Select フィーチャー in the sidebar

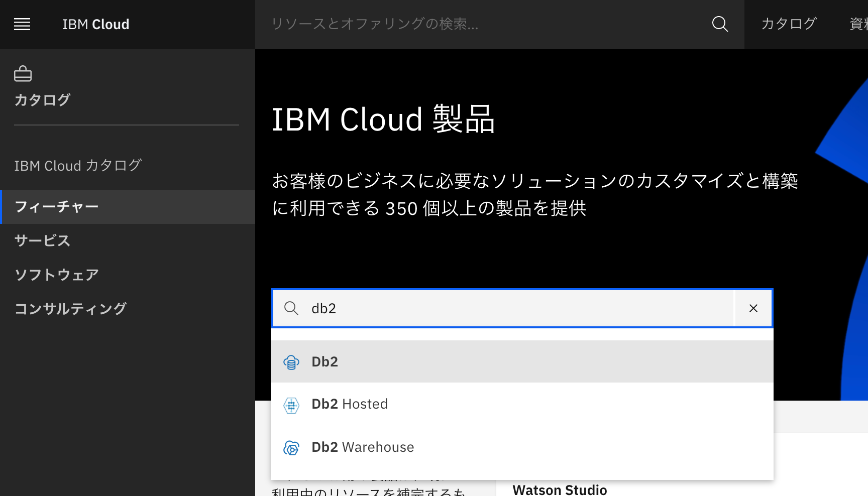(x=57, y=206)
